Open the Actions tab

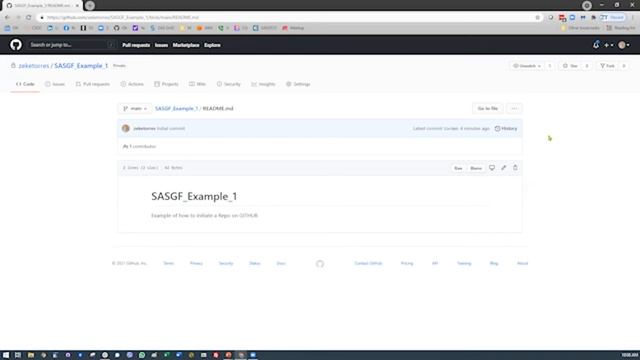point(132,84)
